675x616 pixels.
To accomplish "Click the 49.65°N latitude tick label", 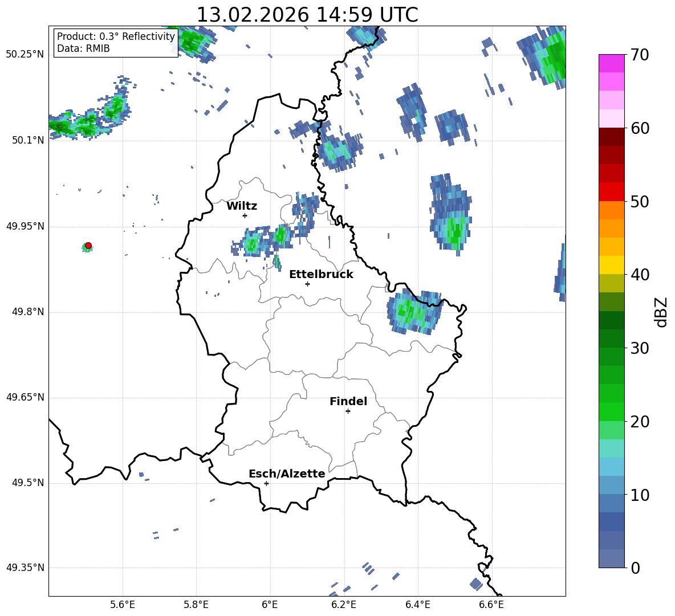I will [25, 397].
